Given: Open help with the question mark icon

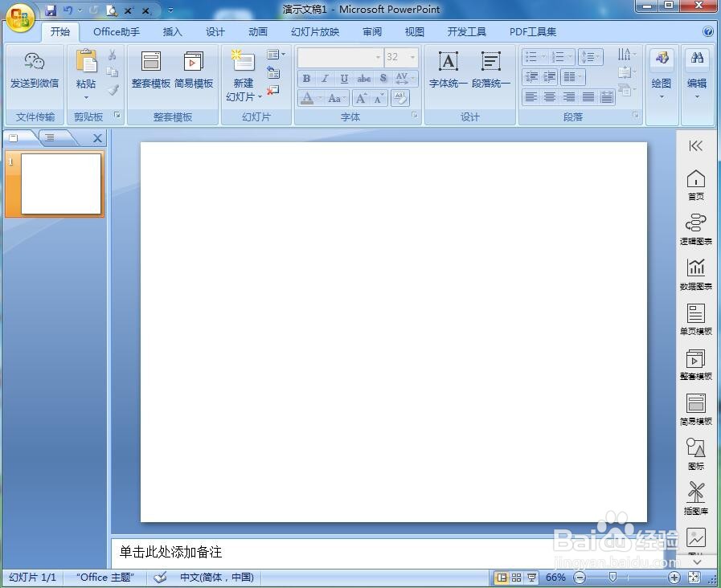Looking at the screenshot, I should click(707, 31).
